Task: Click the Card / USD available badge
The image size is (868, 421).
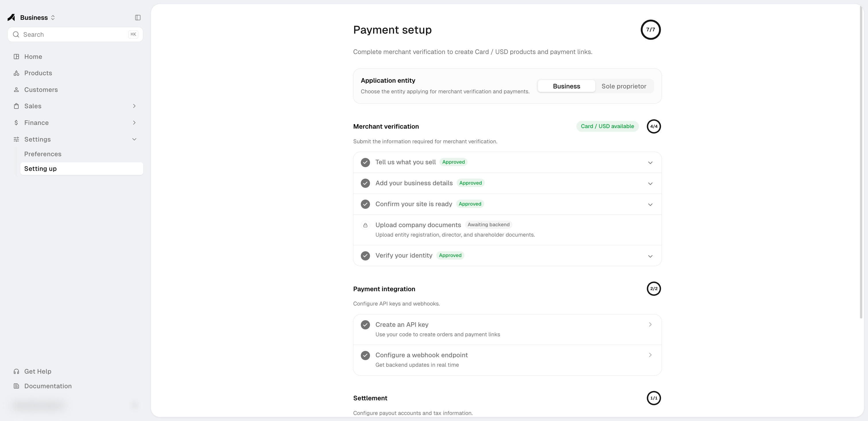Action: [x=607, y=126]
